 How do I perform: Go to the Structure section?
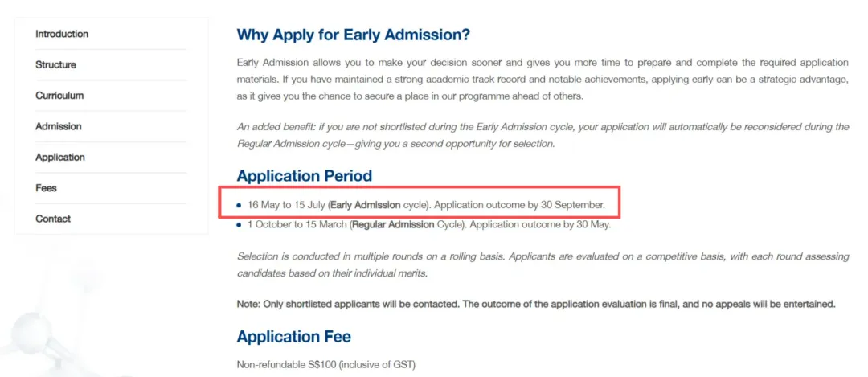pyautogui.click(x=55, y=64)
